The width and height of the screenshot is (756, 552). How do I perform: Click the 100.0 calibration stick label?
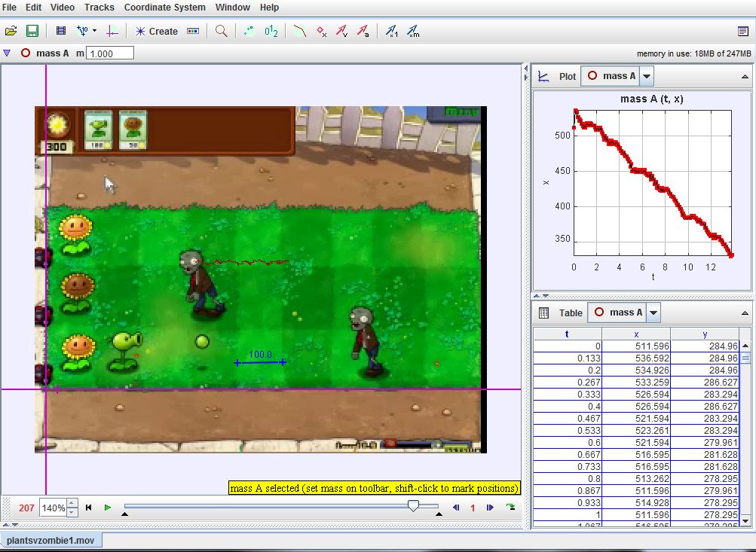[x=260, y=355]
